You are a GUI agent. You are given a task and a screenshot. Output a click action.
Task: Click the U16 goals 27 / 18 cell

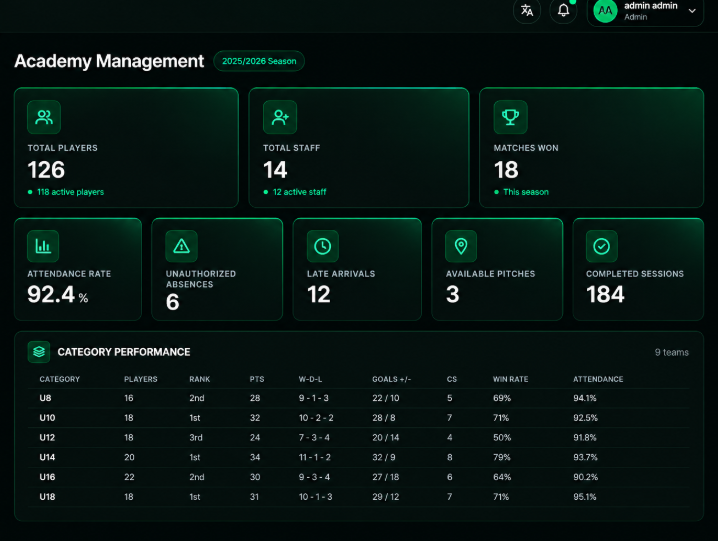click(x=386, y=477)
